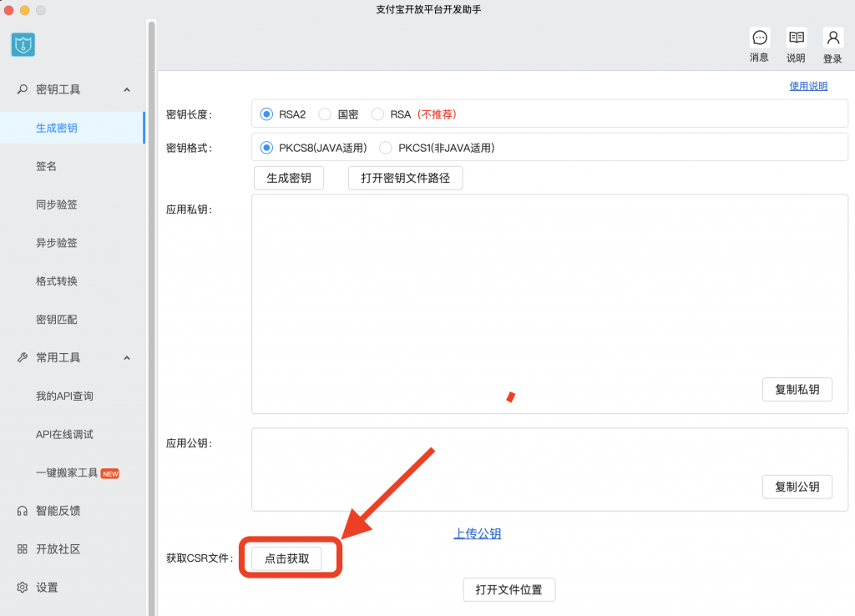Open the 设置 settings entry
The width and height of the screenshot is (855, 616).
46,588
